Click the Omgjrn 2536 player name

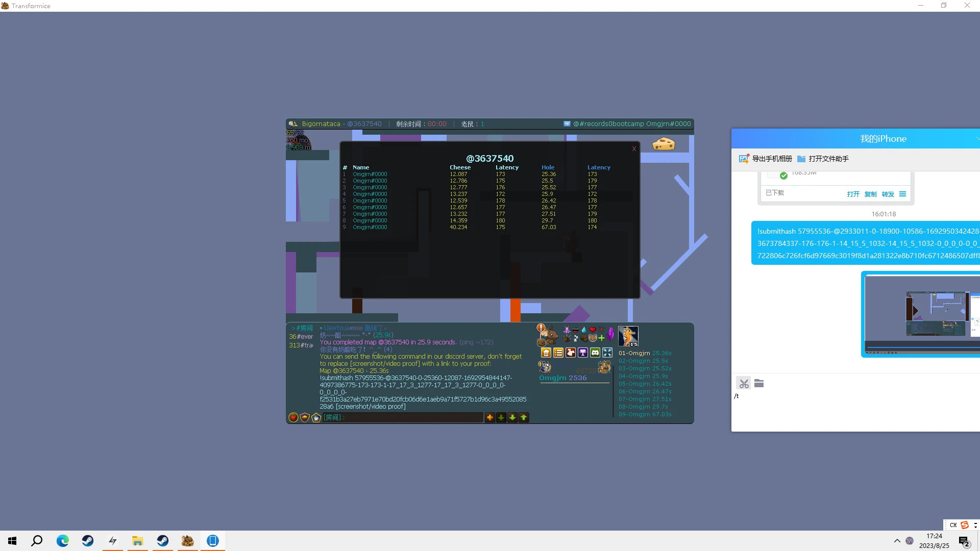coord(563,378)
